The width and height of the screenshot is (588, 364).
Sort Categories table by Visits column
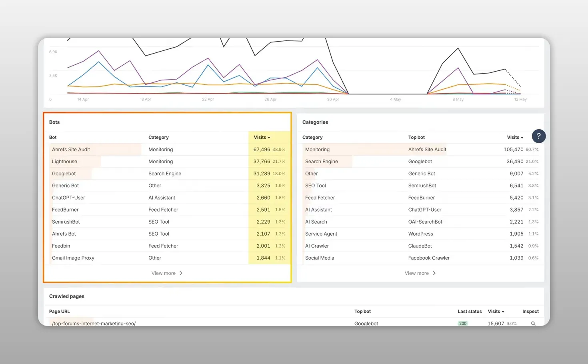coord(515,137)
